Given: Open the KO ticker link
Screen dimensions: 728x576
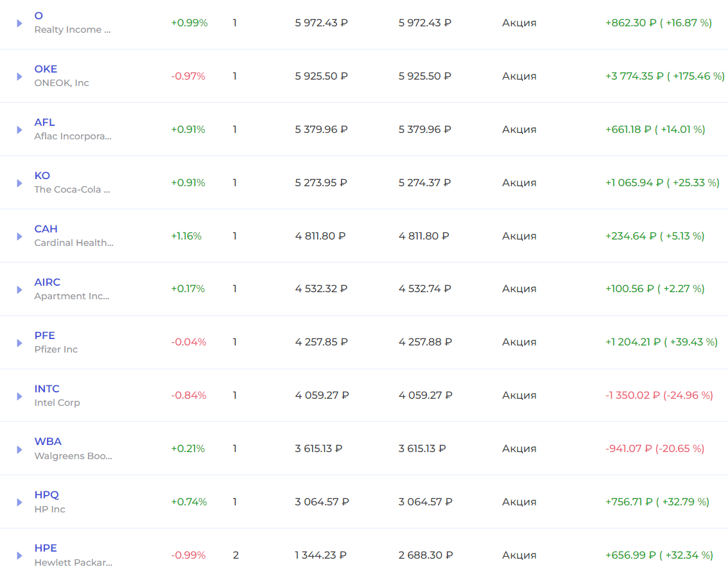Looking at the screenshot, I should coord(42,175).
